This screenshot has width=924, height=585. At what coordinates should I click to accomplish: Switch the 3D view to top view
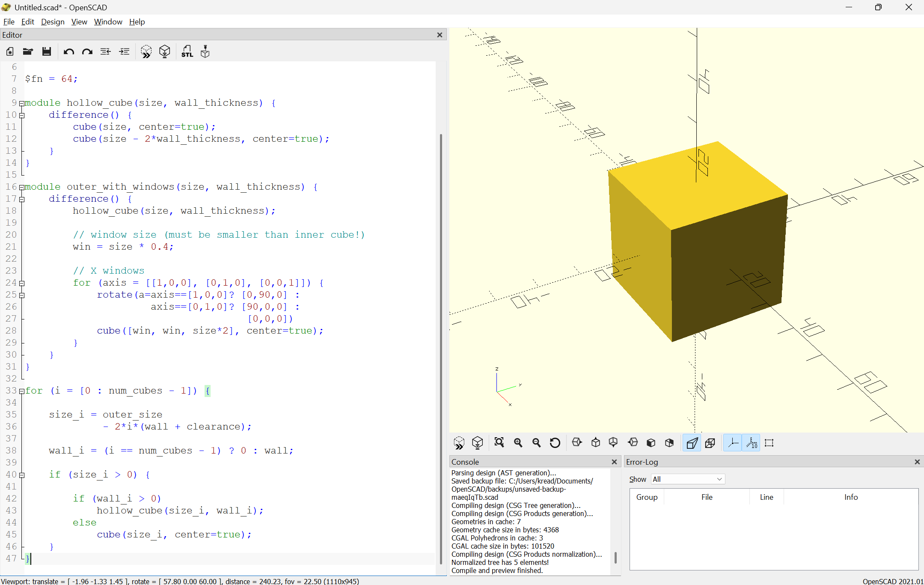[x=595, y=442]
